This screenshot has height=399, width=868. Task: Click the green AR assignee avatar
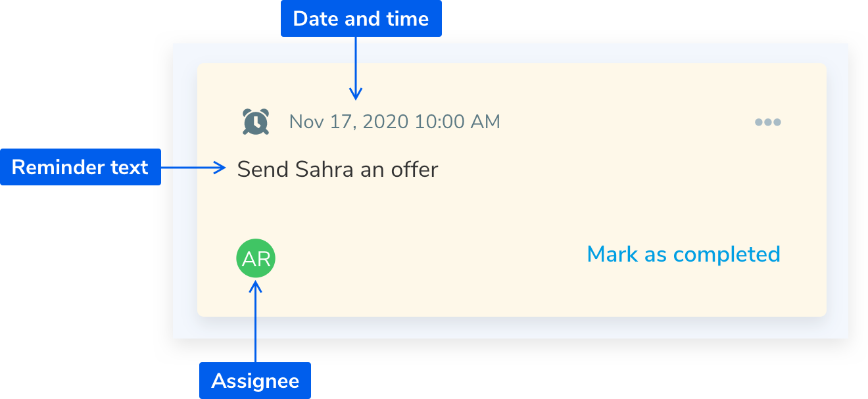(x=256, y=258)
